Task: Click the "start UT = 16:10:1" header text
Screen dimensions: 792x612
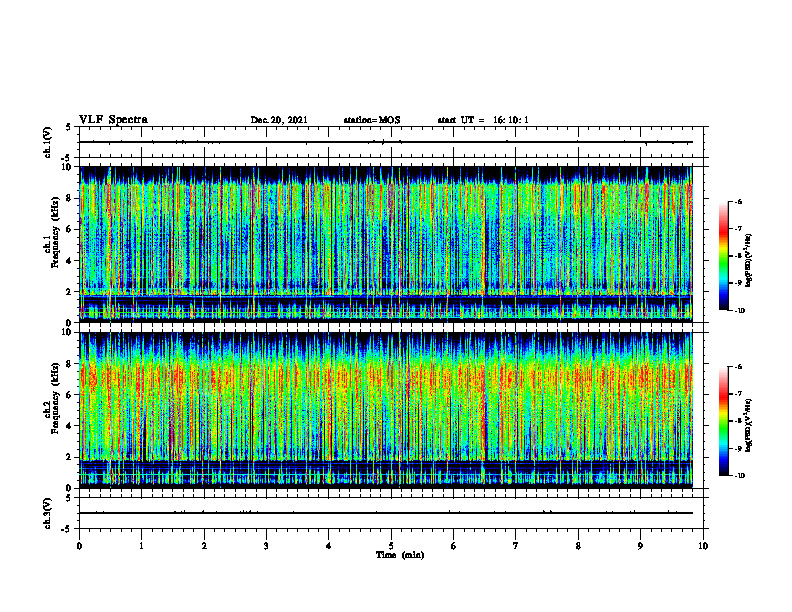Action: (x=483, y=120)
